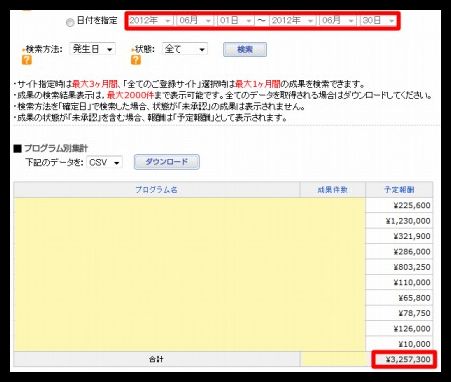
Task: Select the ¥126,000 reward cell
Action: click(399, 328)
